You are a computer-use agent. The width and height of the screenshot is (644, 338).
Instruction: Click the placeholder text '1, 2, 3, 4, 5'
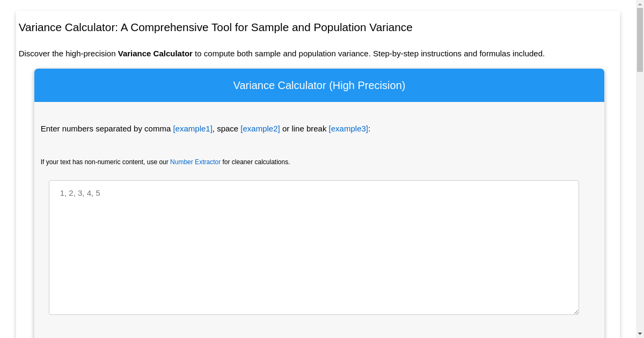(x=79, y=193)
